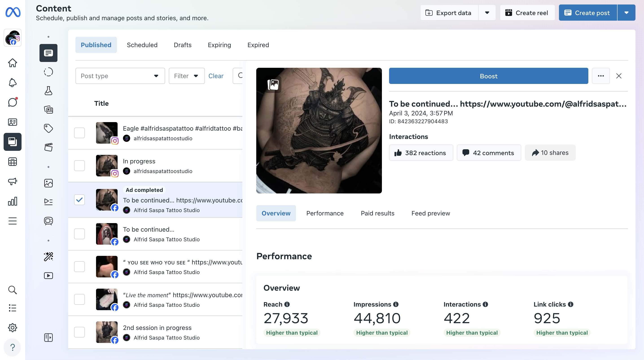Open the samurai tattoo post image
This screenshot has height=360, width=644.
[x=319, y=130]
